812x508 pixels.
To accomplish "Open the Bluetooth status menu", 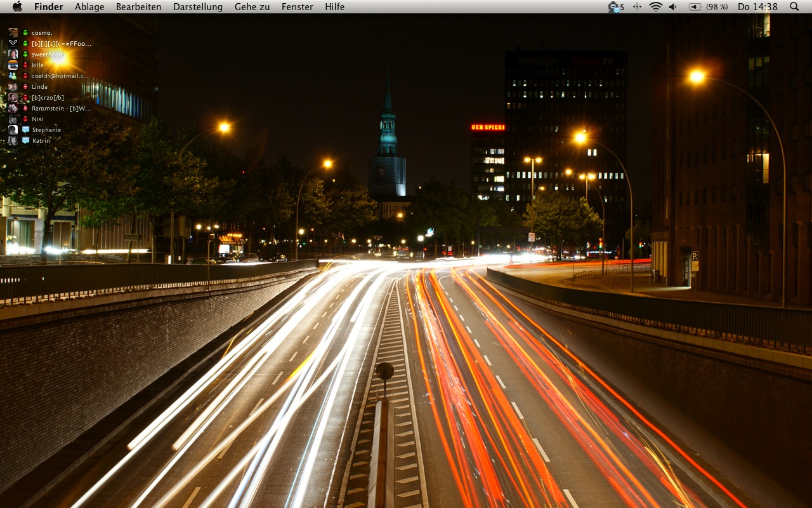I will tap(637, 7).
